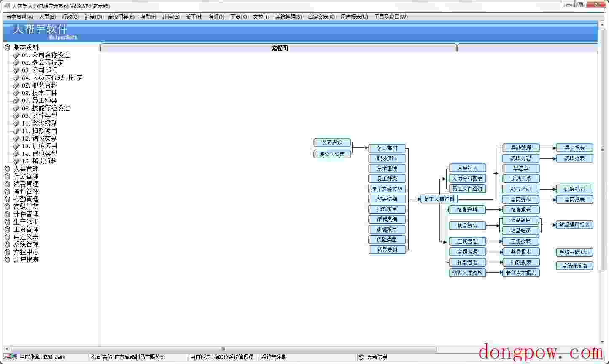The height and width of the screenshot is (364, 609).
Task: Open the 人事(B) menu
Action: 47,17
